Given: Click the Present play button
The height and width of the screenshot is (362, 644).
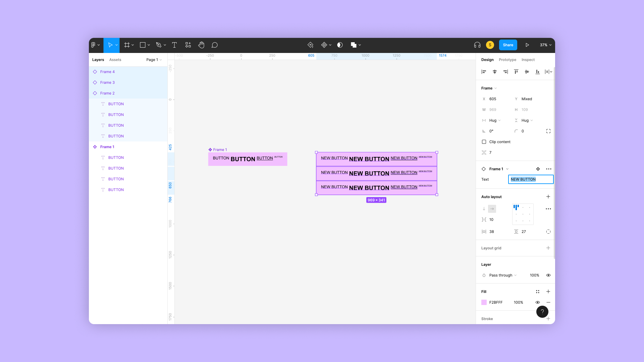Looking at the screenshot, I should 527,45.
